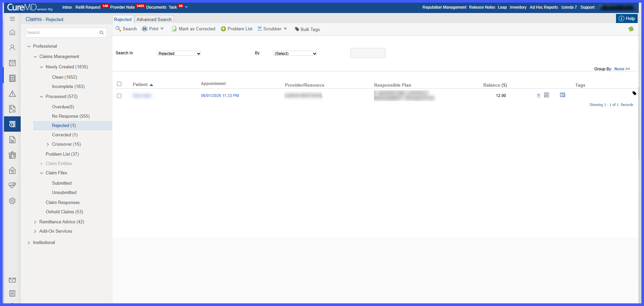Viewport: 644px width, 306px height.
Task: Open the invoice document icon in sidebar
Action: point(12,109)
